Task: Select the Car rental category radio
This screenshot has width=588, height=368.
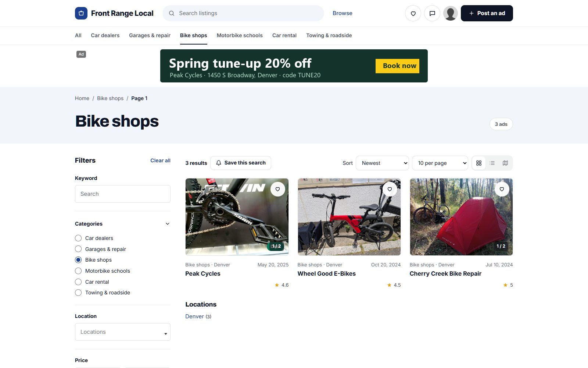Action: click(x=78, y=282)
